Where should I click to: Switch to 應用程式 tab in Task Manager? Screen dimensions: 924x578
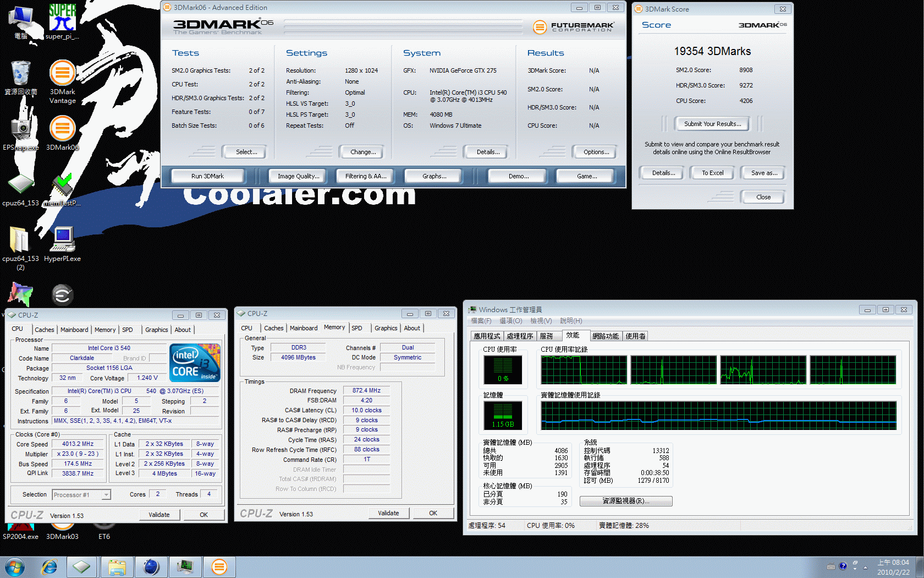487,336
